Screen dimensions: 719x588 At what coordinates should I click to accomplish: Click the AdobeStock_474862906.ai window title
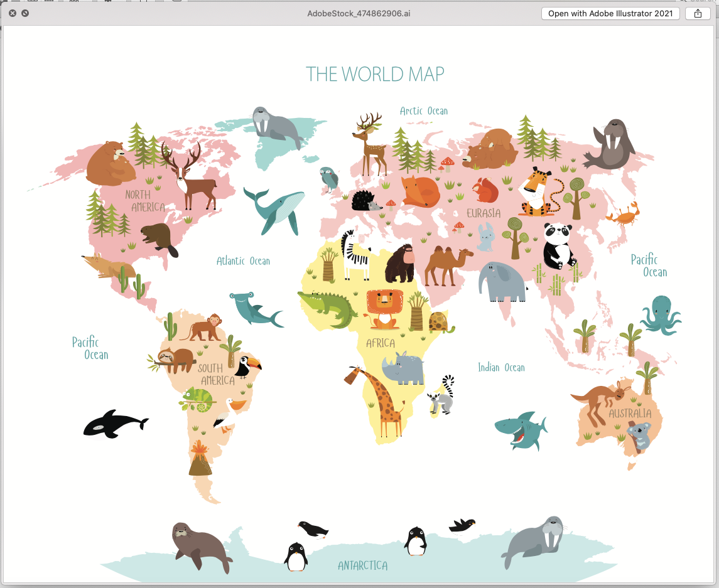click(x=359, y=13)
